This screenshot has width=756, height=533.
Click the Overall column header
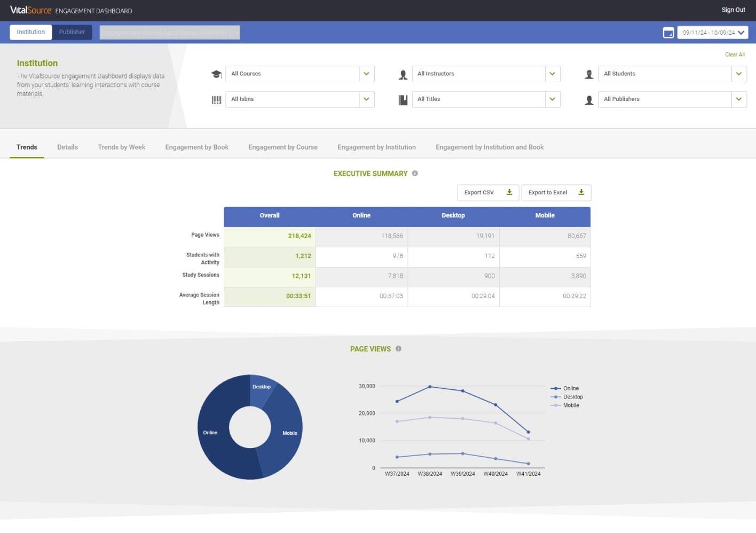point(270,216)
